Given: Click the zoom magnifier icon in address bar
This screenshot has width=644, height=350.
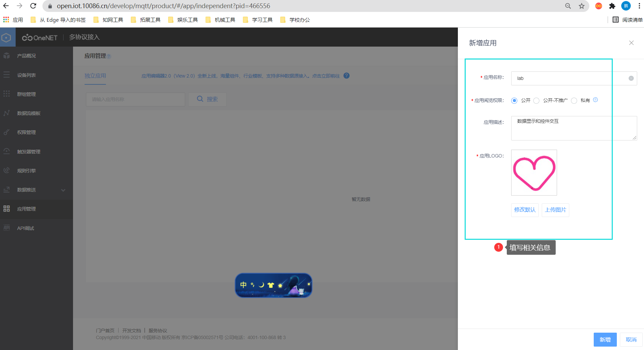Looking at the screenshot, I should 568,6.
